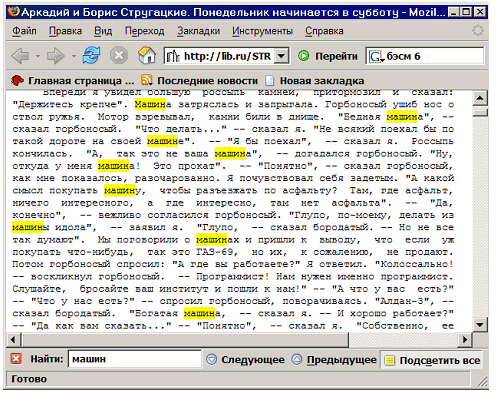Click the Back navigation arrow

21,56
